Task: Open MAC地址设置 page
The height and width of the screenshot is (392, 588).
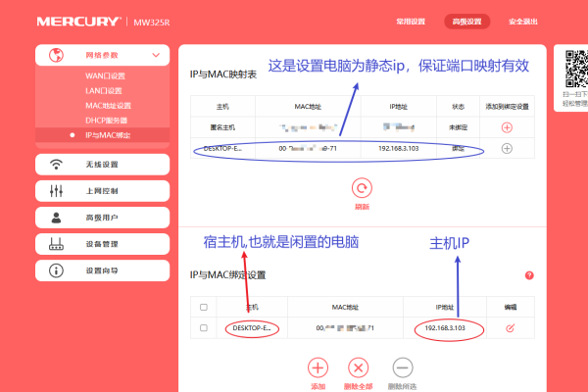Action: (x=108, y=106)
